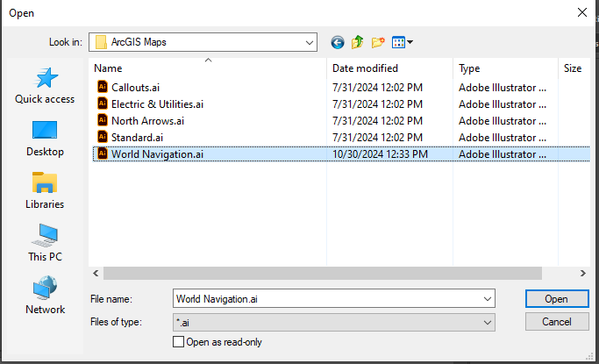
Task: Click the Illustrator icon beside Callouts.ai
Action: (103, 87)
